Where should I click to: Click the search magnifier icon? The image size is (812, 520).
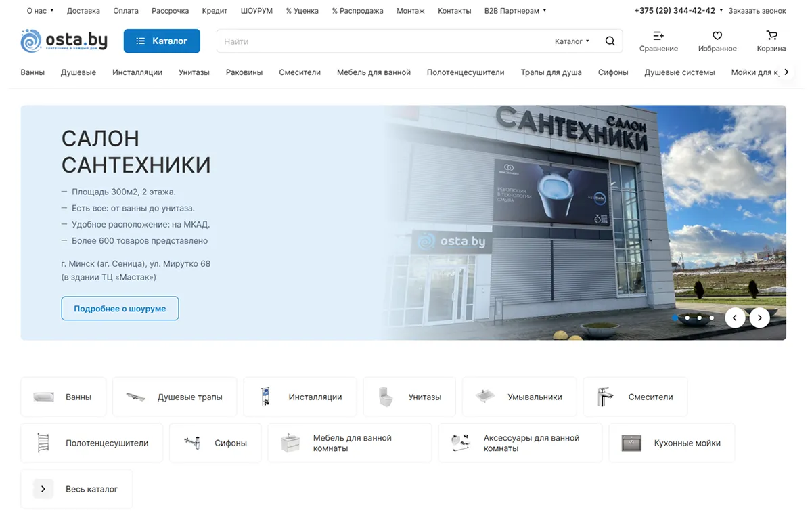(x=610, y=41)
